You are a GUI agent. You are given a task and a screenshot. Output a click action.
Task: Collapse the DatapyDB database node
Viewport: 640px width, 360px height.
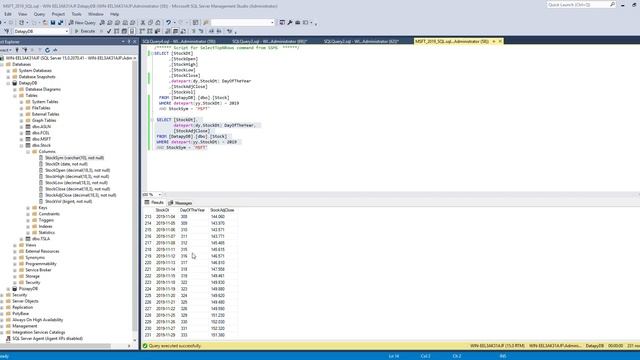(x=8, y=83)
